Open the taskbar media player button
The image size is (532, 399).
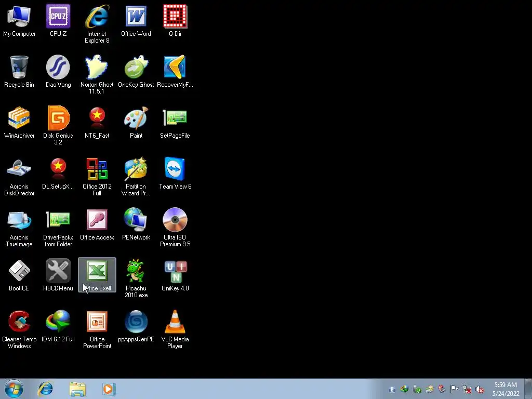(109, 389)
